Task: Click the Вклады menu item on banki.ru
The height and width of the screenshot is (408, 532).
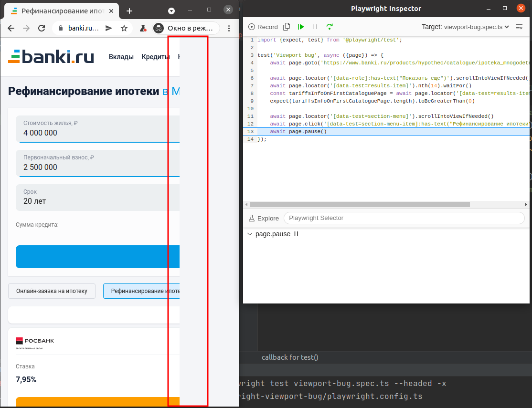Action: pyautogui.click(x=121, y=56)
